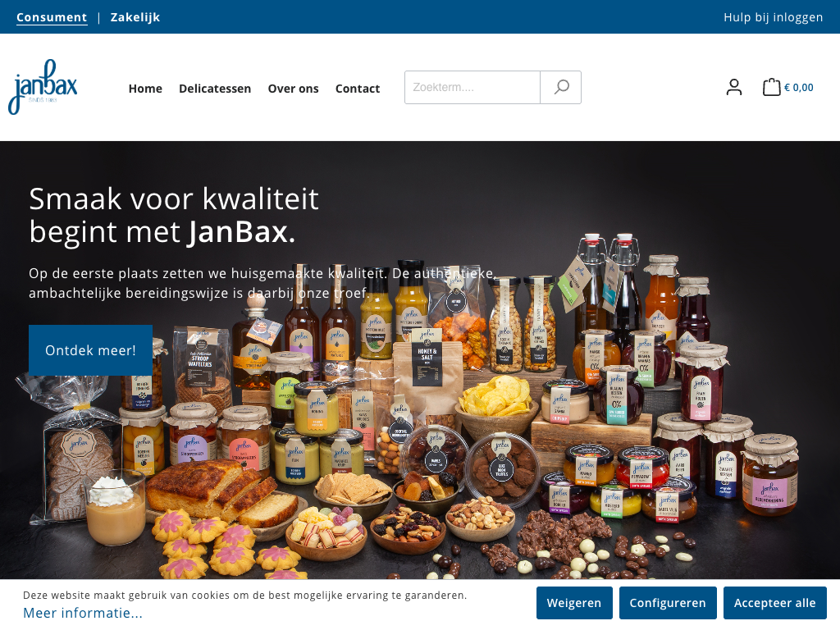Open the shopping cart icon
The height and width of the screenshot is (630, 840).
point(771,87)
